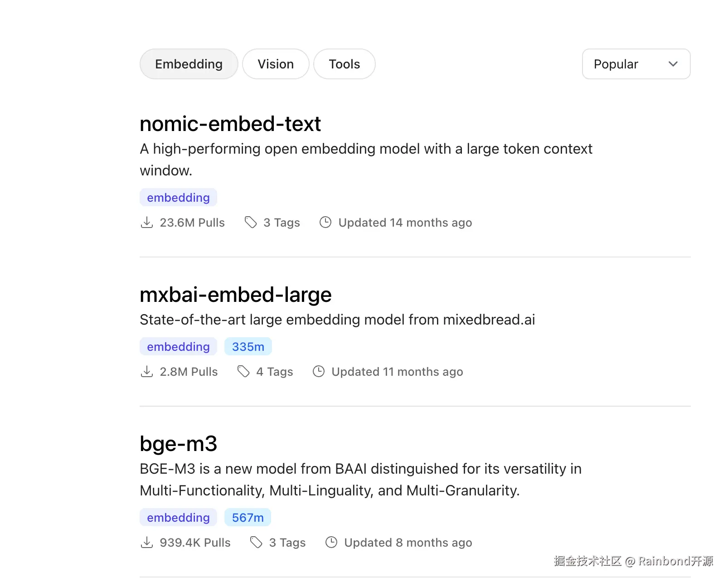Click download icon beside 2.8M Pulls
This screenshot has height=582, width=728.
click(x=147, y=372)
